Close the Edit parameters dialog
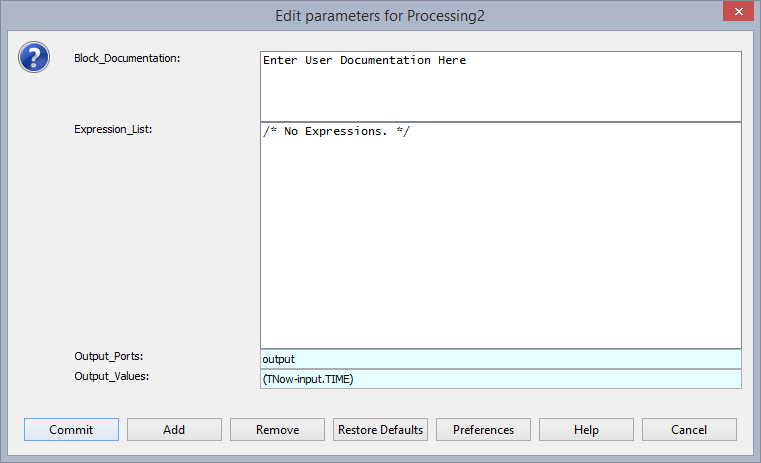This screenshot has width=761, height=463. pyautogui.click(x=738, y=11)
